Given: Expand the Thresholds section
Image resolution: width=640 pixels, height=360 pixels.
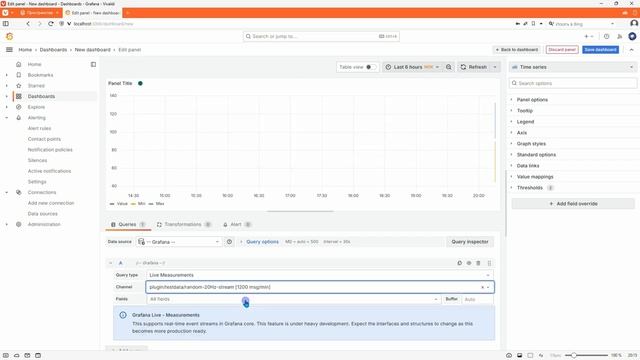Looking at the screenshot, I should click(530, 188).
